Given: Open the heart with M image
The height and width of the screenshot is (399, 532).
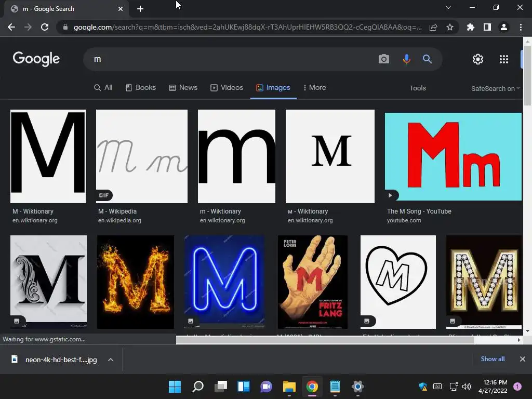Looking at the screenshot, I should pyautogui.click(x=398, y=282).
